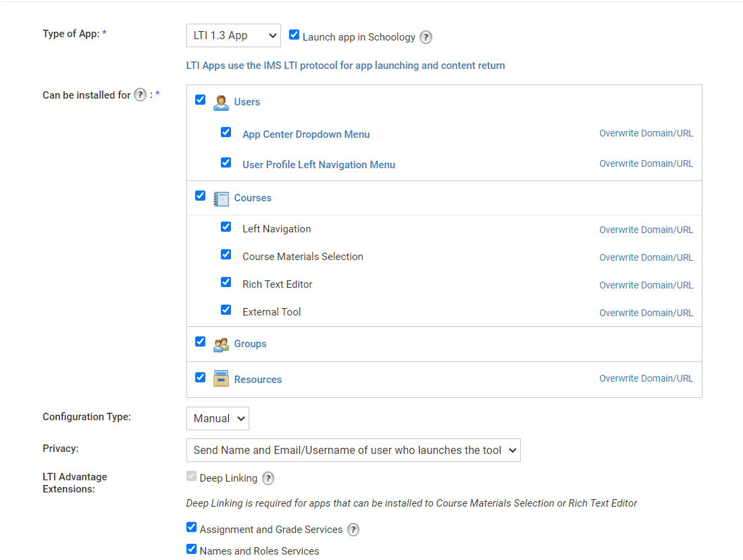Toggle Names and Roles Services checkbox
Image resolution: width=743 pixels, height=560 pixels.
tap(191, 549)
